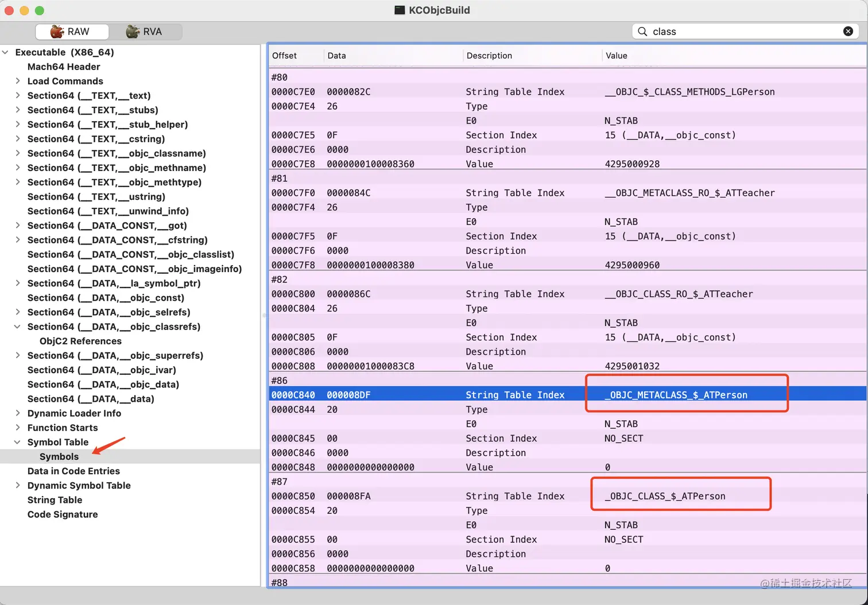Image resolution: width=868 pixels, height=605 pixels.
Task: Click data 00000001000083C8 cell
Action: click(x=370, y=366)
